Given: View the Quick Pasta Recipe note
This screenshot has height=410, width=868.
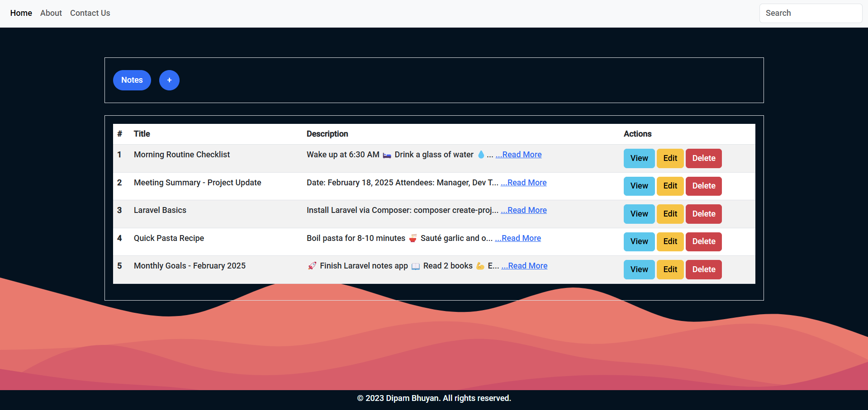Looking at the screenshot, I should click(x=639, y=241).
